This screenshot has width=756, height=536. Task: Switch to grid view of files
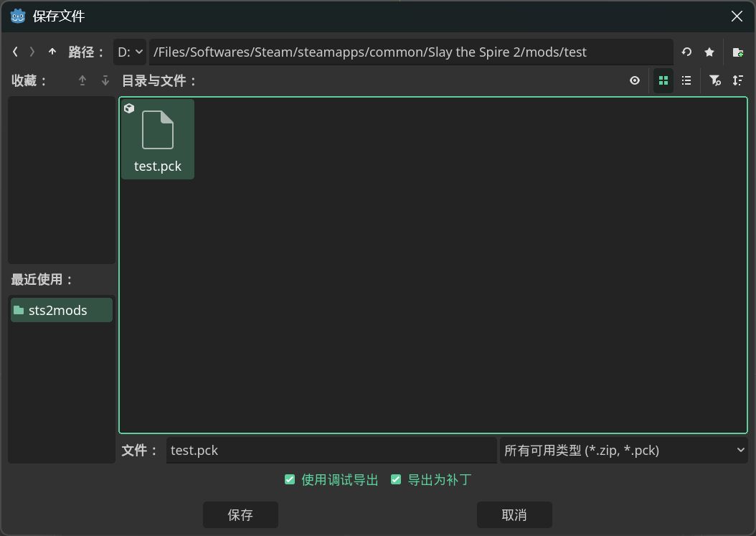pyautogui.click(x=663, y=80)
